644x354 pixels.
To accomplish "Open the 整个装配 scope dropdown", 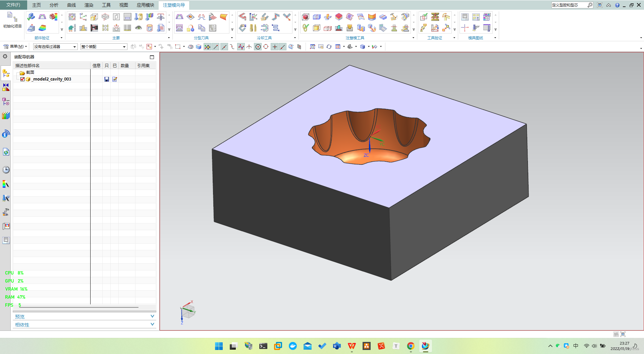I will click(x=104, y=47).
